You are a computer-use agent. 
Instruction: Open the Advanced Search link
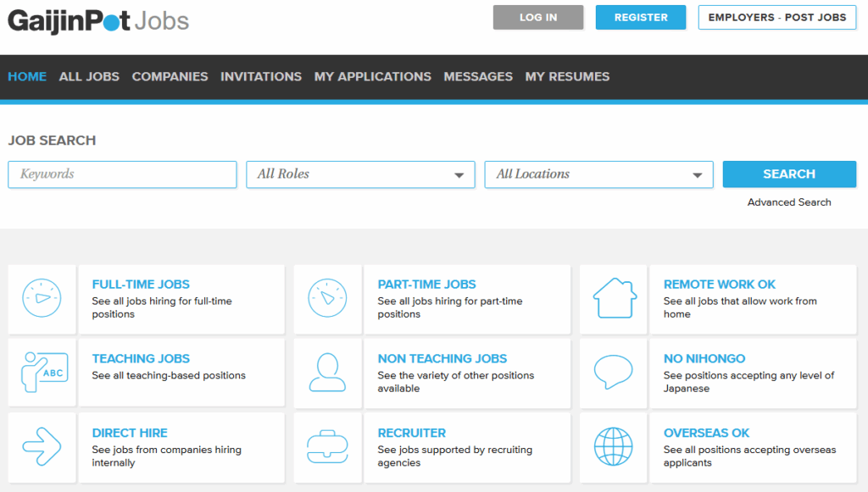tap(788, 202)
